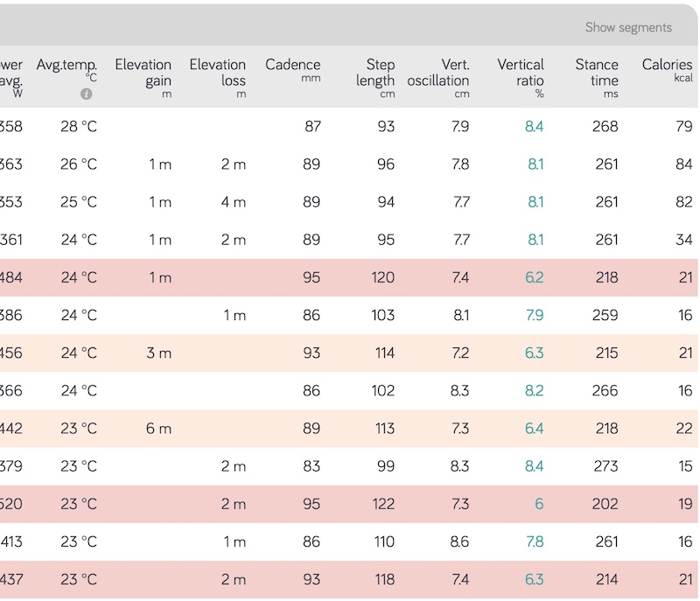Click the Elevation loss column header
This screenshot has width=700, height=601.
pyautogui.click(x=217, y=73)
